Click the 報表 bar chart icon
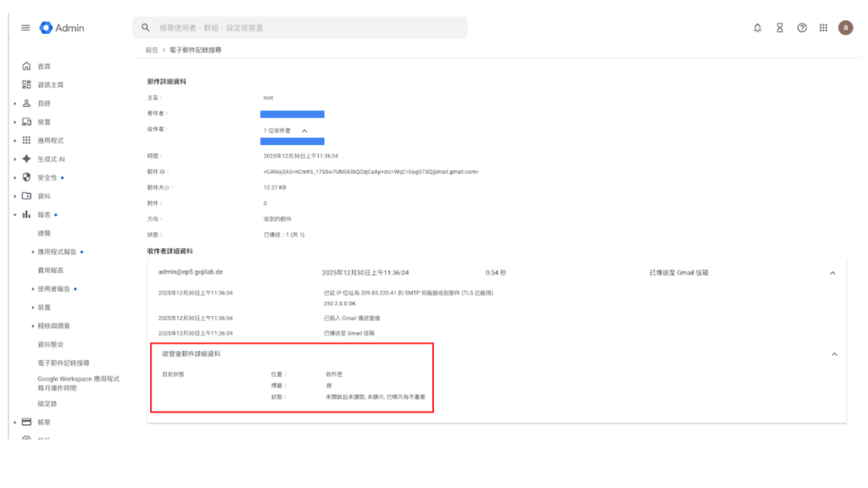 pyautogui.click(x=26, y=214)
